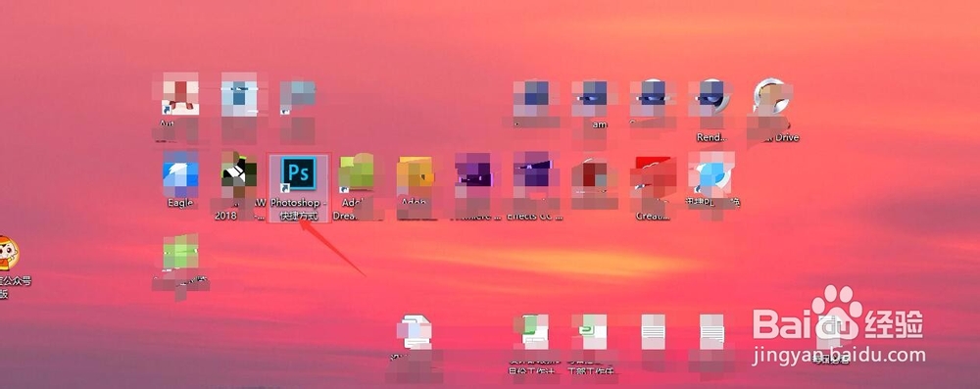This screenshot has width=980, height=389.
Task: Select the orange Adobe icon beside Dreamweaver
Action: pos(415,172)
